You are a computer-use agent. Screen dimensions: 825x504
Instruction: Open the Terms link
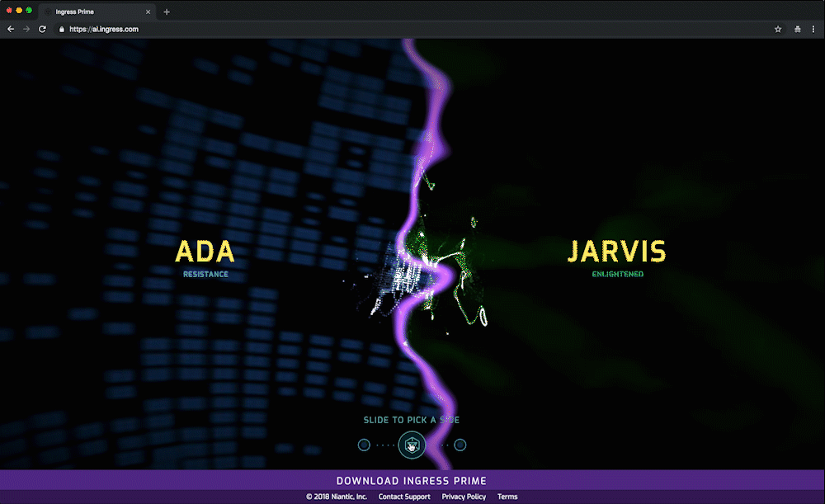(507, 497)
